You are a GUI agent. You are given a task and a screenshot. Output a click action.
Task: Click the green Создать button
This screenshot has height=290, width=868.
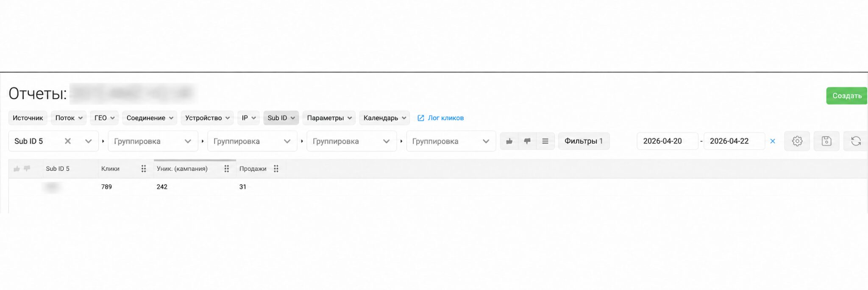846,96
